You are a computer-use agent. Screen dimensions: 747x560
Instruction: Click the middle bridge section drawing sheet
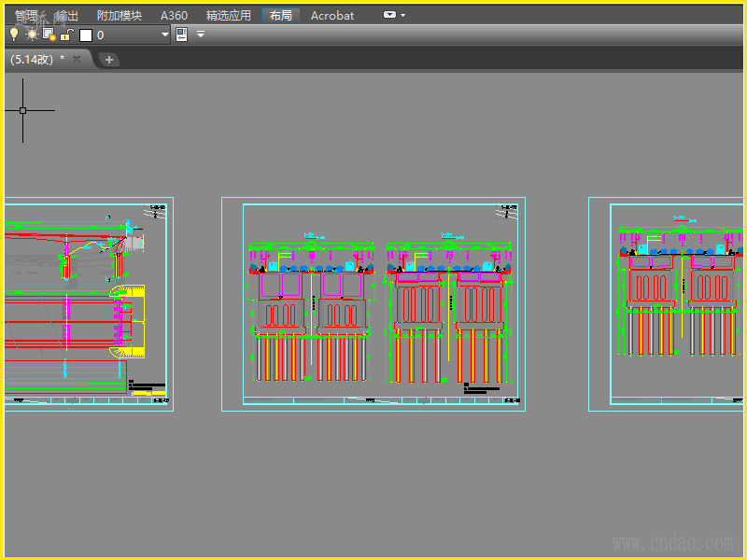point(373,303)
